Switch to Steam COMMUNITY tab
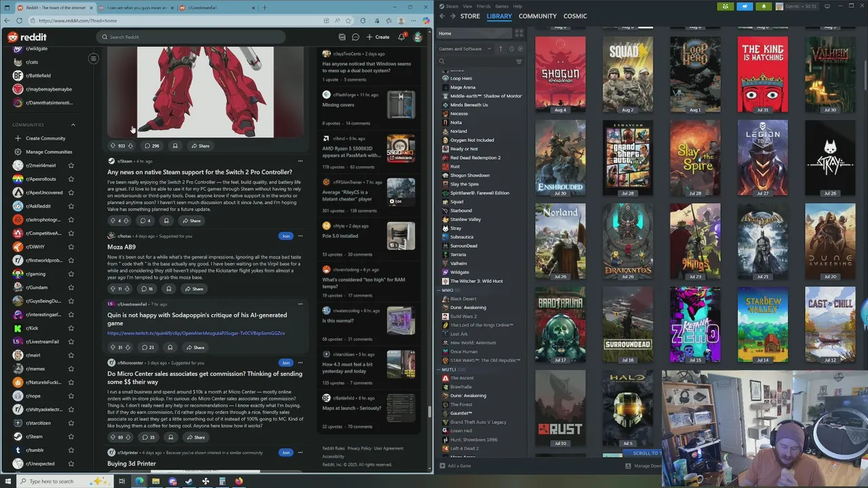The height and width of the screenshot is (488, 868). click(x=537, y=16)
